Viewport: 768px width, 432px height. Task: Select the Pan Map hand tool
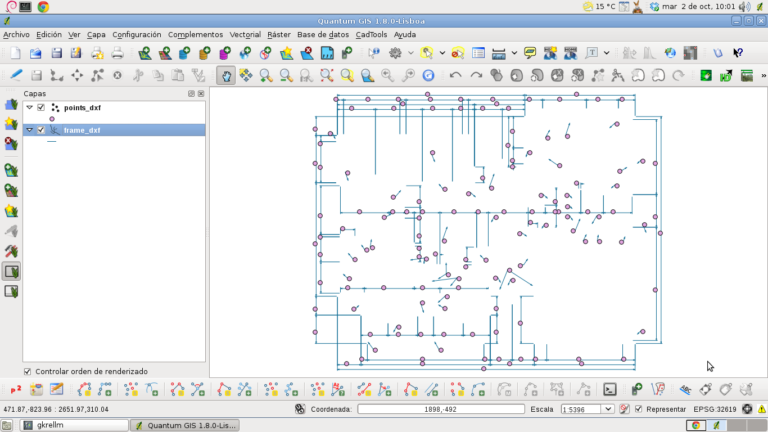(x=226, y=75)
